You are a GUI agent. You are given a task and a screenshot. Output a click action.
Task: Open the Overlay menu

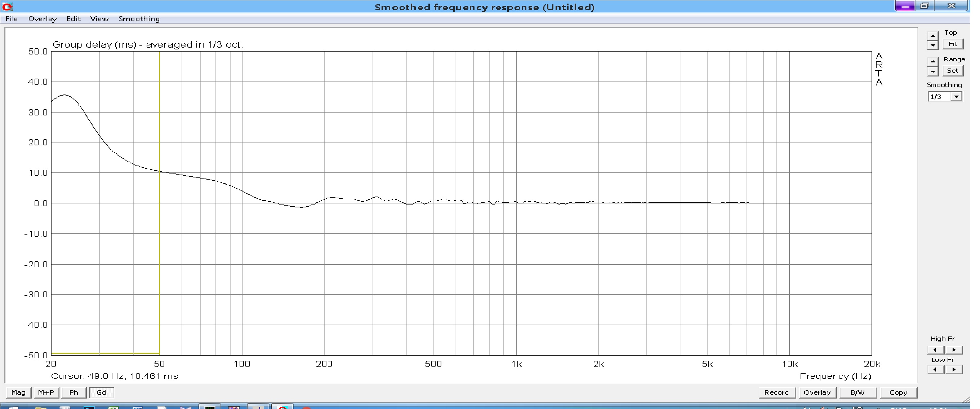tap(42, 19)
